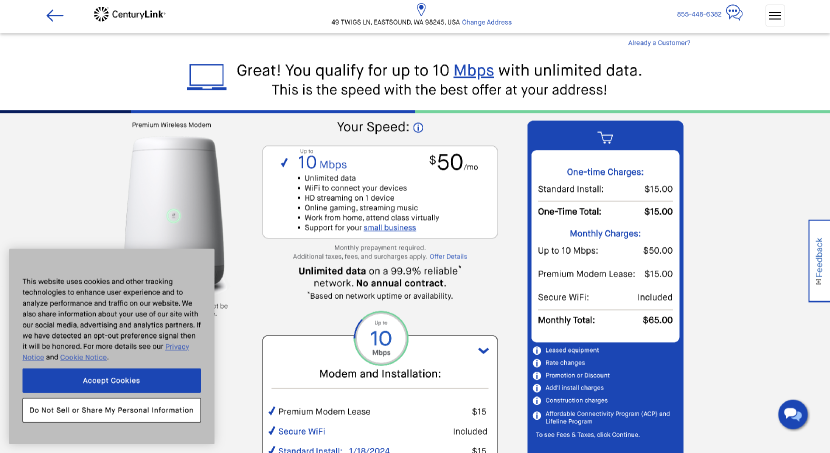
Task: Show Affordable Connectivity Program info
Action: click(x=537, y=416)
